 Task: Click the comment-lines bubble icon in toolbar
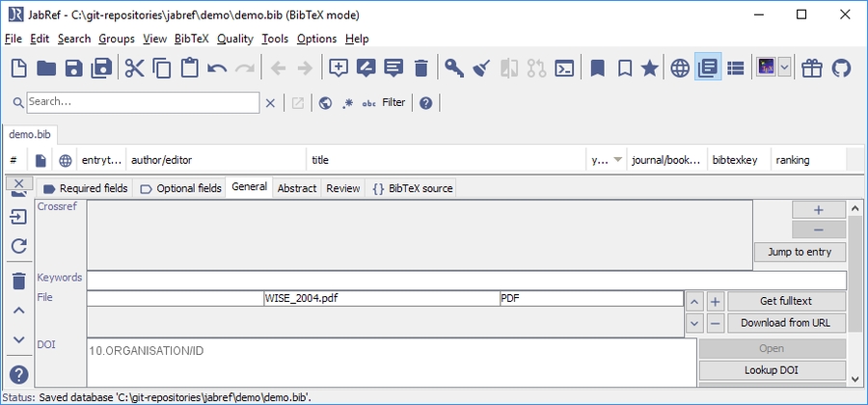[x=393, y=68]
